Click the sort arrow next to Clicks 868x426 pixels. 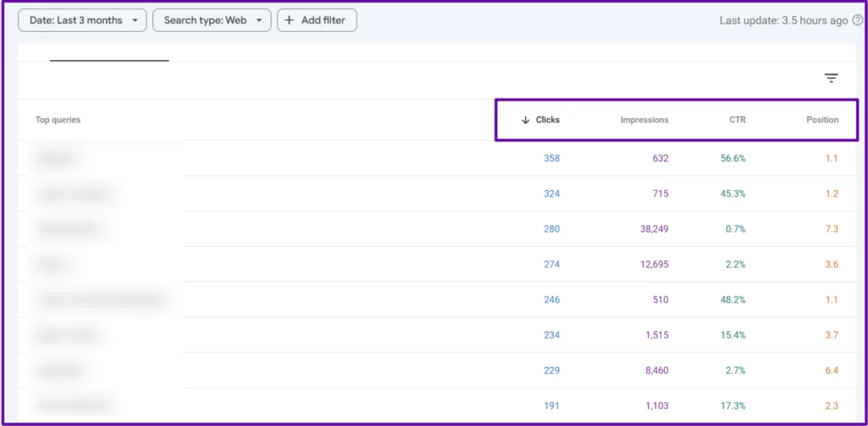[x=525, y=119]
